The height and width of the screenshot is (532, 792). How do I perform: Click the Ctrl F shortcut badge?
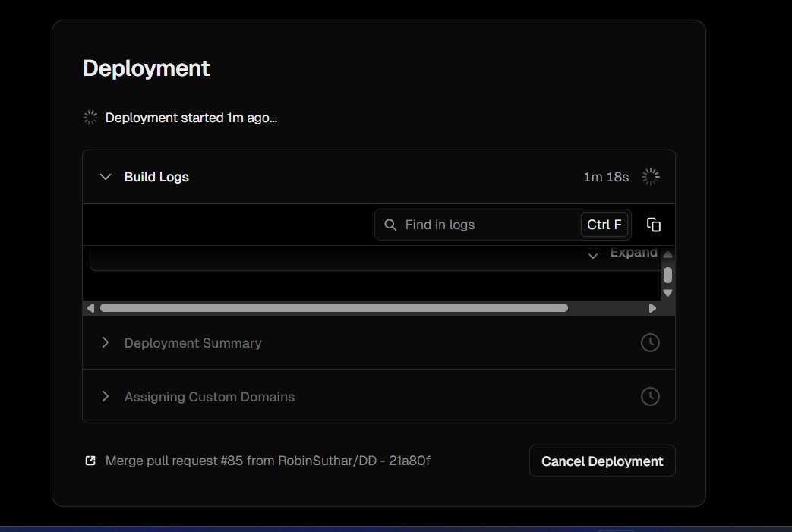pyautogui.click(x=604, y=225)
